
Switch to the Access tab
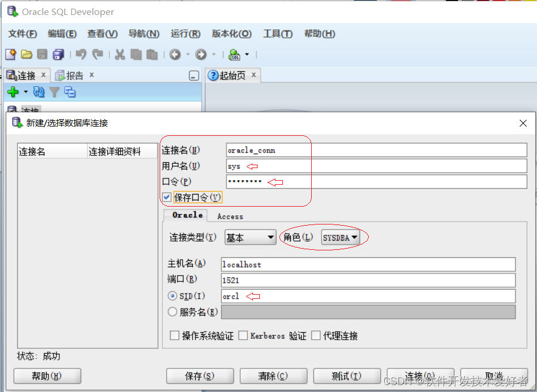[x=230, y=216]
